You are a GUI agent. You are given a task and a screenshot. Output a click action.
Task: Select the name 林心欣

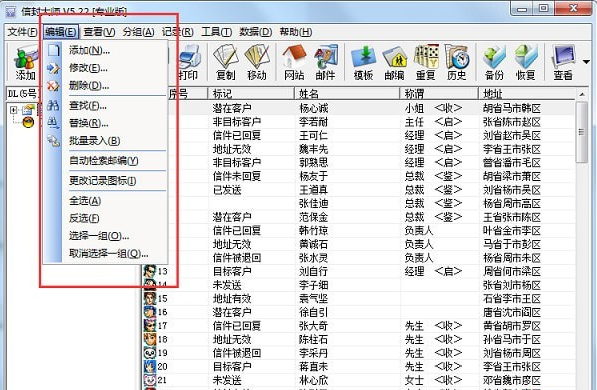(x=314, y=380)
